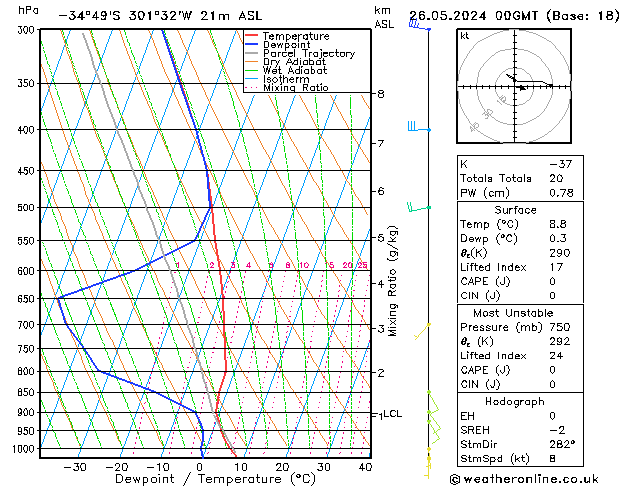Click the StmDir value 282°
Image resolution: width=629 pixels, height=486 pixels.
562,445
